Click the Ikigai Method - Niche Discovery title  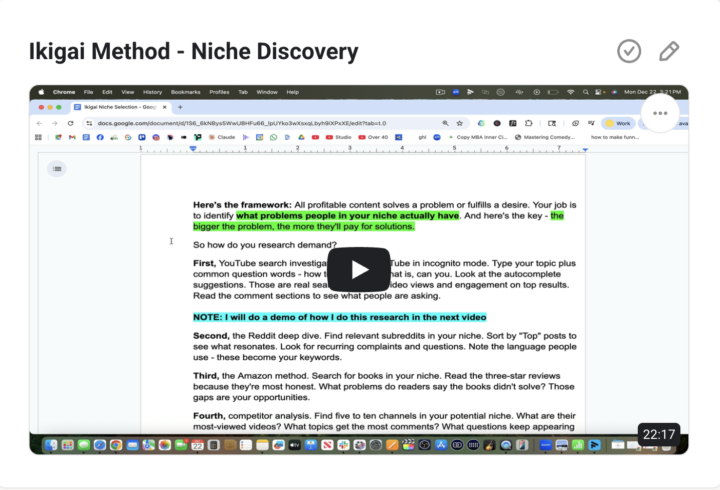point(193,51)
